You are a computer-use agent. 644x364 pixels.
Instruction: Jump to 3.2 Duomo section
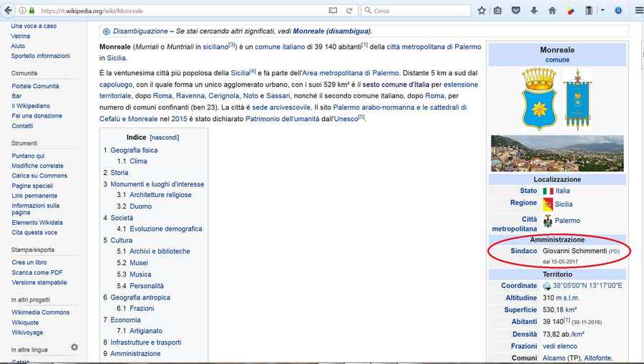tap(135, 206)
